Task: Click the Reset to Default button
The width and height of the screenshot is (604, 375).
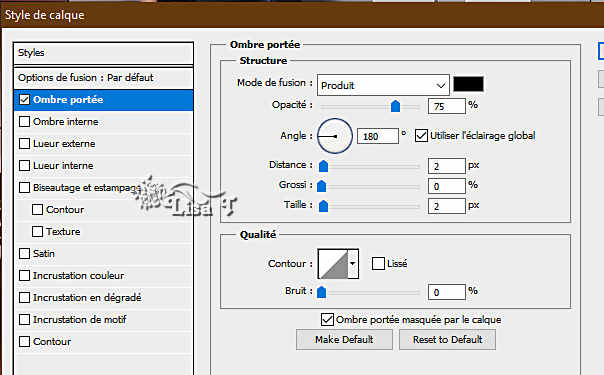Action: pos(447,339)
